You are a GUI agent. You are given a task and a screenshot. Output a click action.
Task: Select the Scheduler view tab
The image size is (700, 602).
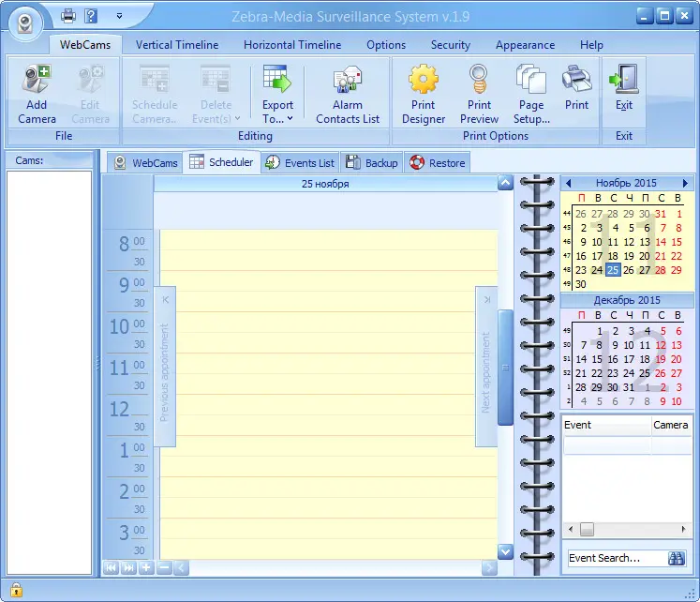(x=221, y=161)
